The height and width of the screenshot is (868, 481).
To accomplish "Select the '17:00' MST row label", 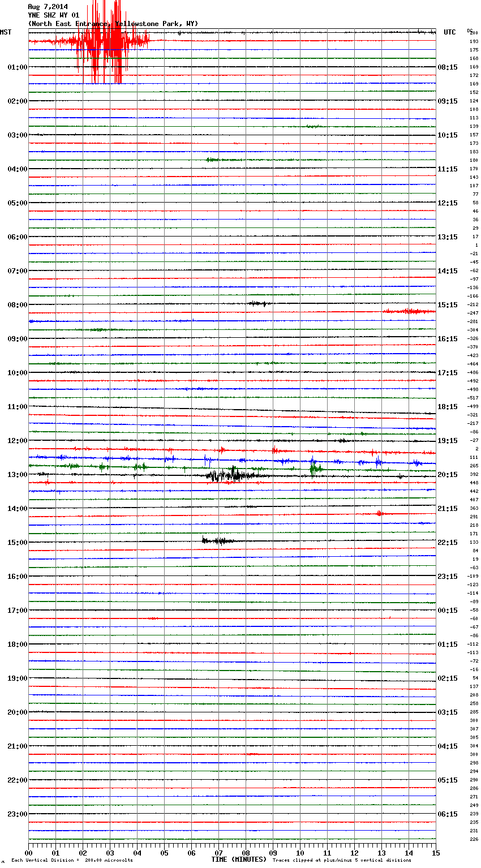I will coord(18,611).
